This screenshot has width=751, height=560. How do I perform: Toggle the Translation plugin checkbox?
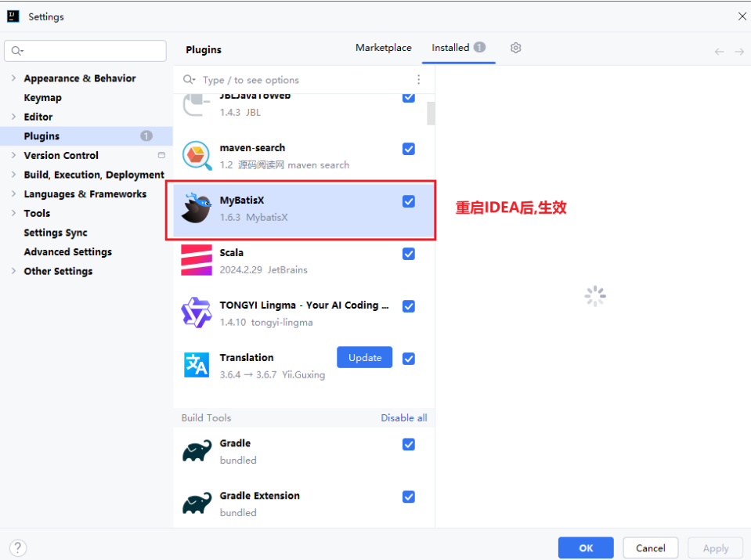pos(409,359)
